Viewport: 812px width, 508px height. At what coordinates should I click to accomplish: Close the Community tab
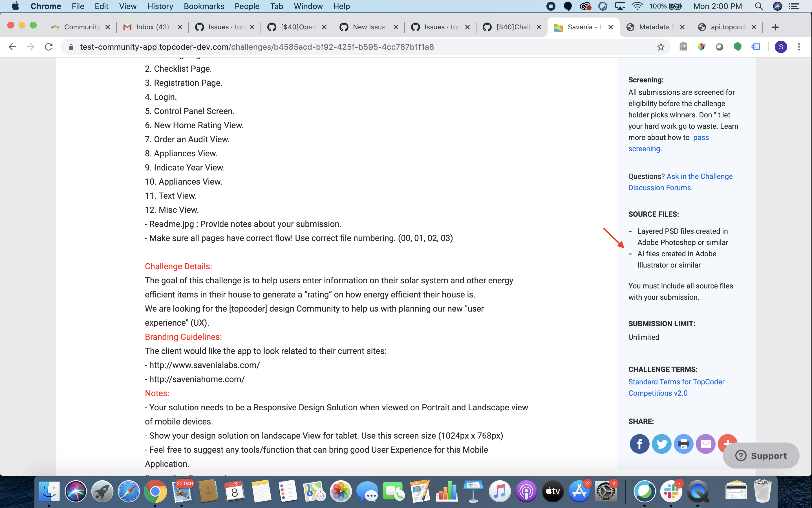(x=108, y=27)
